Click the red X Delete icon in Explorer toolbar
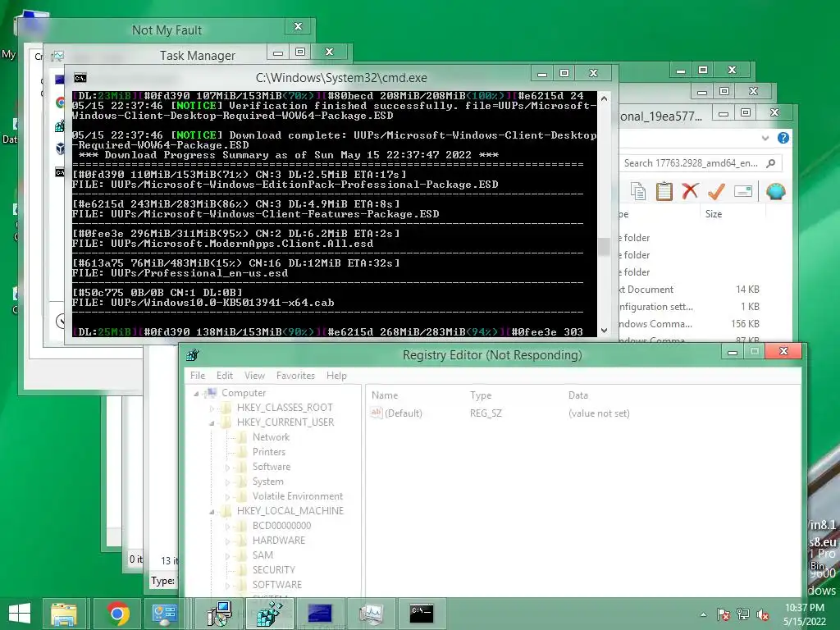 point(690,191)
